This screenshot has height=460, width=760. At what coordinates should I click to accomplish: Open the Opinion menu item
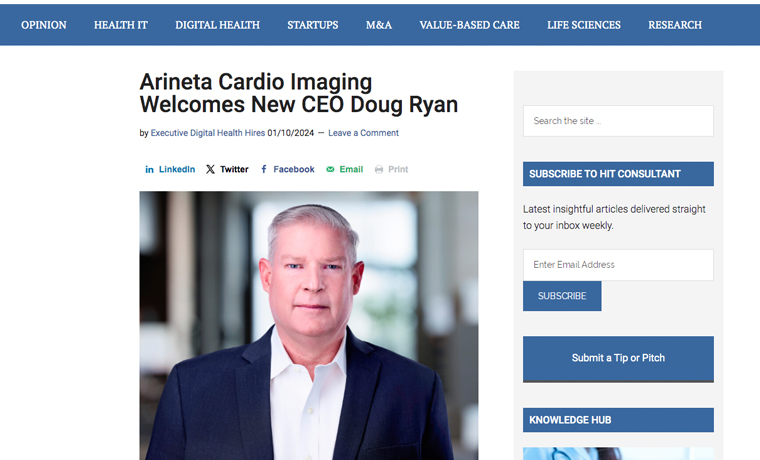point(44,25)
